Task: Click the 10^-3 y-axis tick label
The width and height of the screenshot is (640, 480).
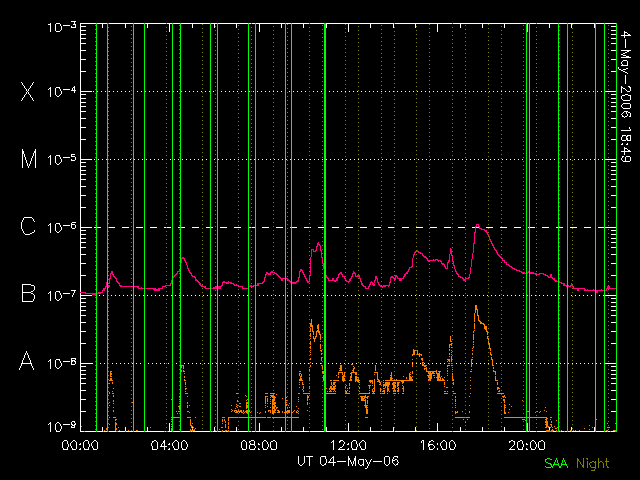Action: pos(62,27)
